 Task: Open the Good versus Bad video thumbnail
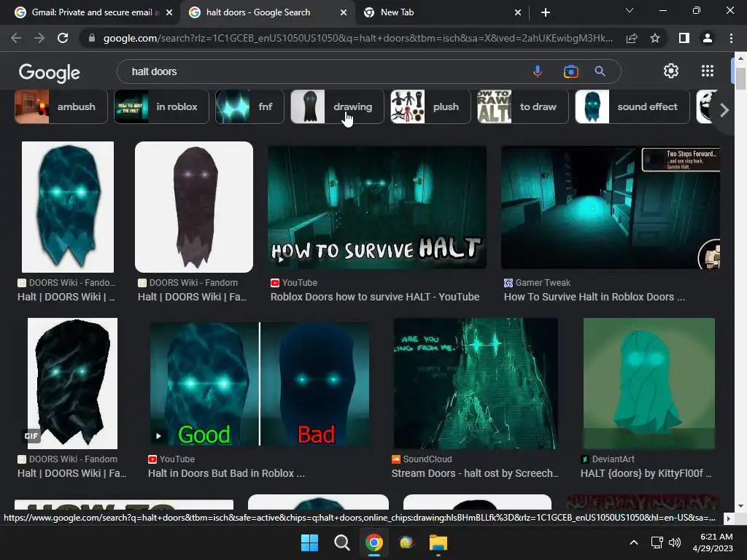point(260,384)
